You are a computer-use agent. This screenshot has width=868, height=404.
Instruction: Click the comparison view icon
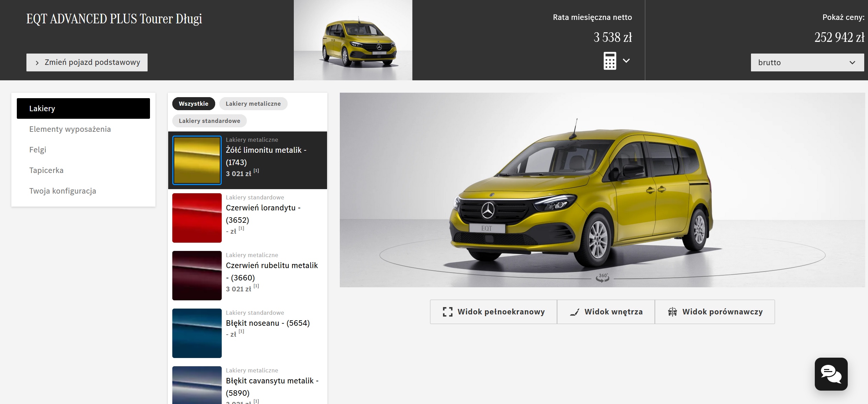(672, 312)
